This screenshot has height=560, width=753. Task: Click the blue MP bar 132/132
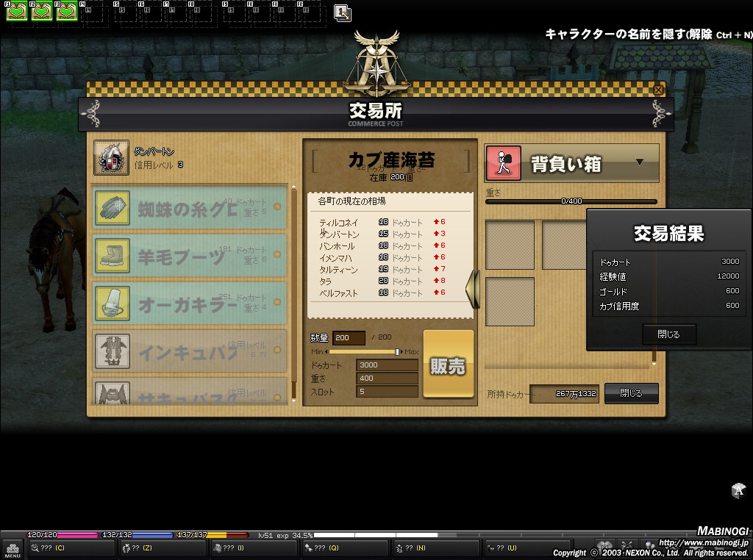138,534
